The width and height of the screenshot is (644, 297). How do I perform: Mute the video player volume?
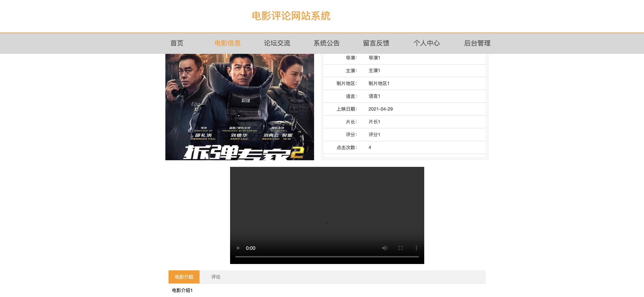click(x=385, y=248)
